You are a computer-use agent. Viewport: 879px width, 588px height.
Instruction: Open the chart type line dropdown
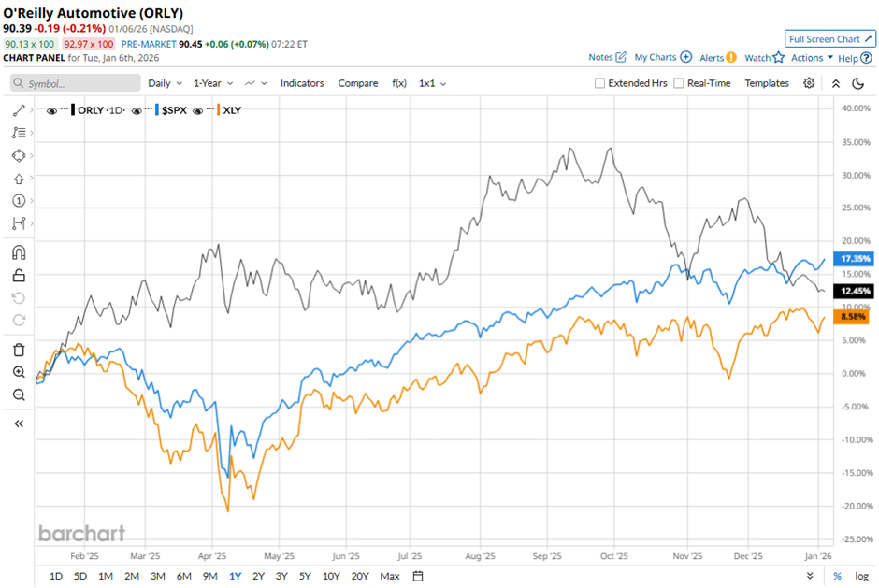point(255,83)
